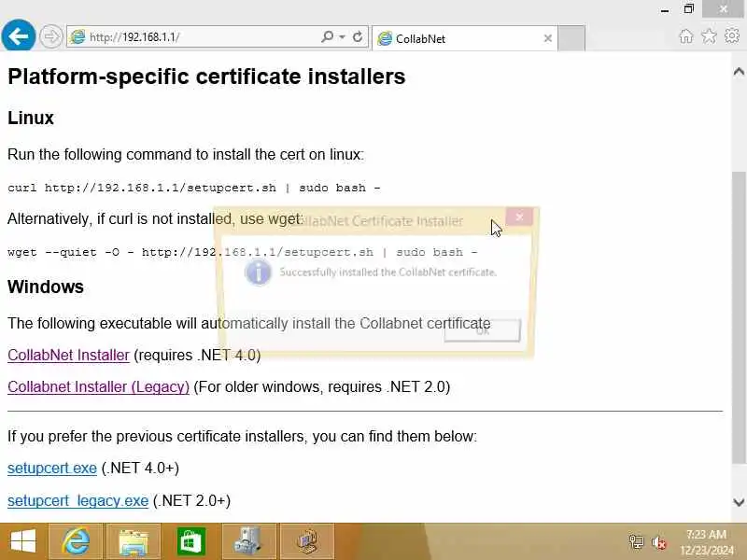Click the wget --quiet command text
The image size is (747, 560).
click(243, 252)
